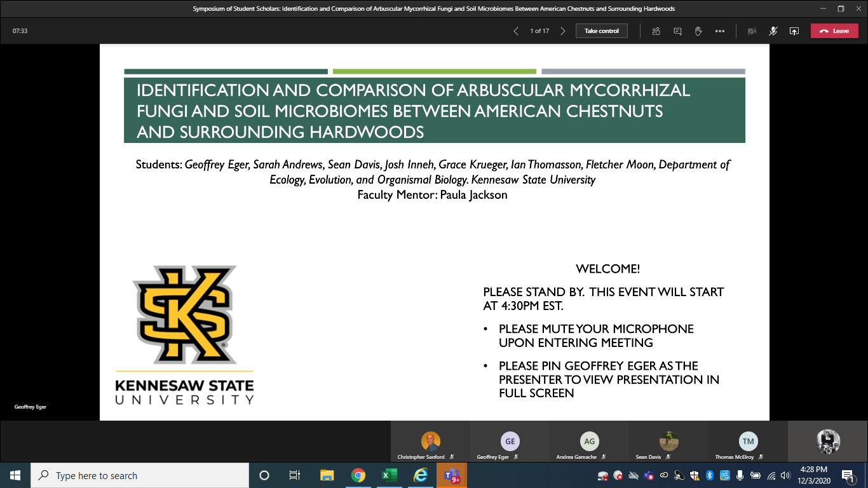This screenshot has width=868, height=488.
Task: Select Geoffrey Eger participant tile
Action: point(510,444)
